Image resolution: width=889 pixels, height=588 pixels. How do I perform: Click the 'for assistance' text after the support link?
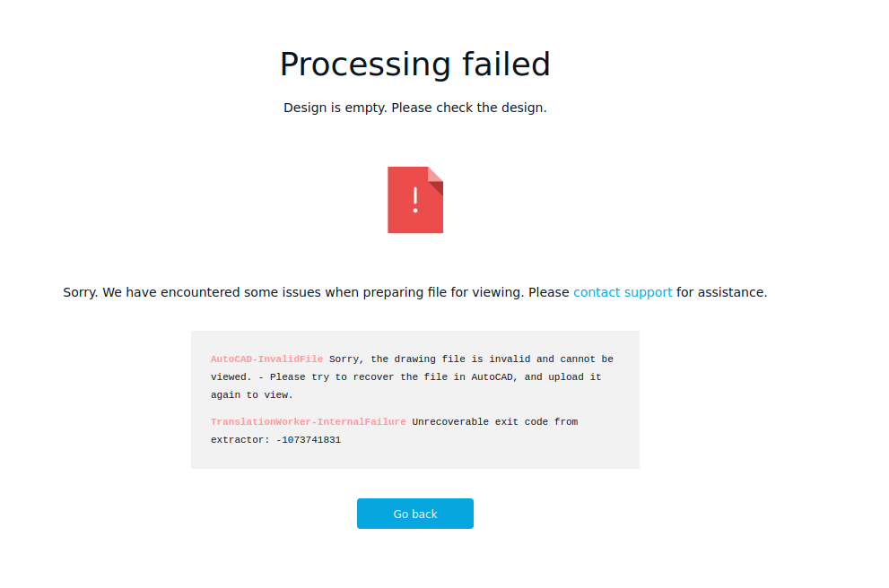pos(719,291)
